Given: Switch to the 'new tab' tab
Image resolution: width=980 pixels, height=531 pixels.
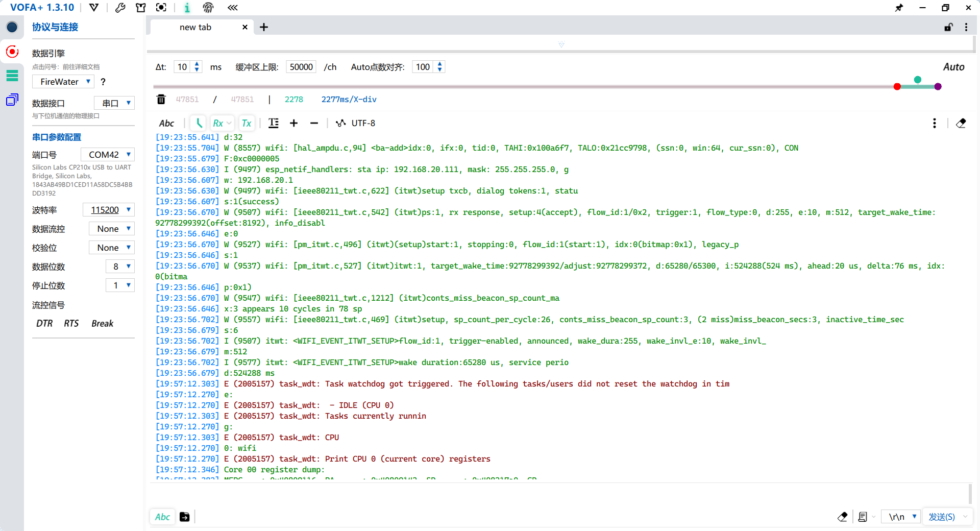Looking at the screenshot, I should (x=196, y=27).
